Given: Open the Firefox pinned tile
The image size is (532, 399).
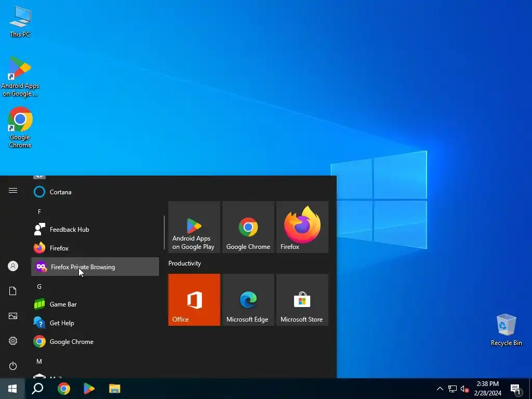Looking at the screenshot, I should coord(302,227).
